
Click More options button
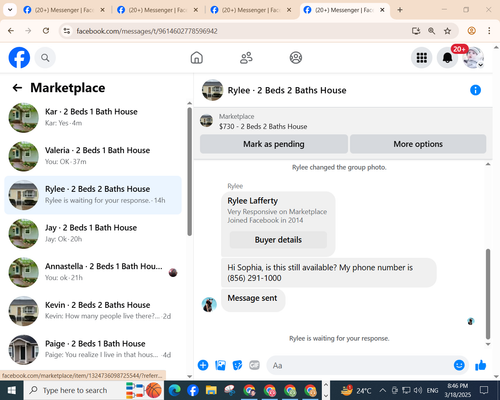[418, 144]
